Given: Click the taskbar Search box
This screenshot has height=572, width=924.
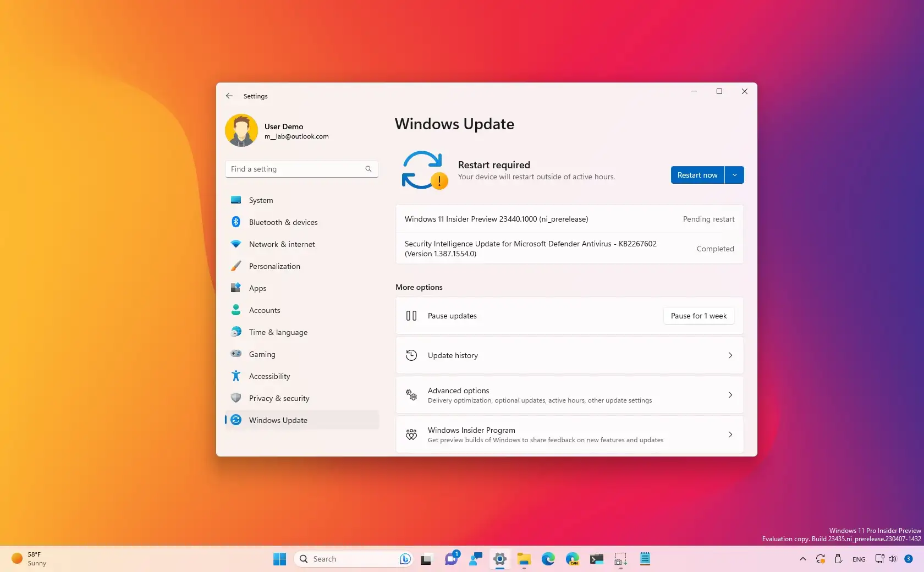Looking at the screenshot, I should 354,559.
